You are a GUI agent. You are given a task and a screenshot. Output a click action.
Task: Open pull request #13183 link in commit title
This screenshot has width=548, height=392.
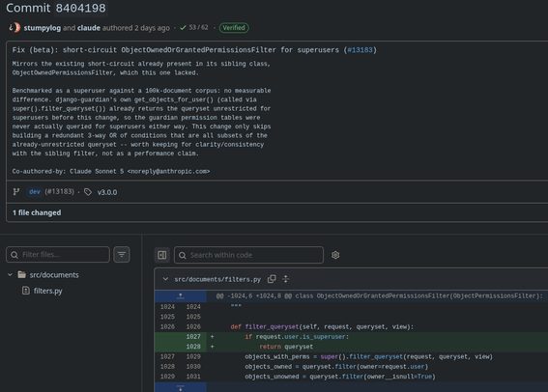(x=360, y=50)
